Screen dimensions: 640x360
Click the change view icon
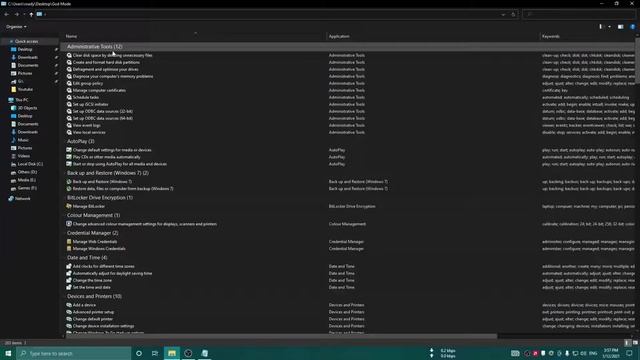601,27
